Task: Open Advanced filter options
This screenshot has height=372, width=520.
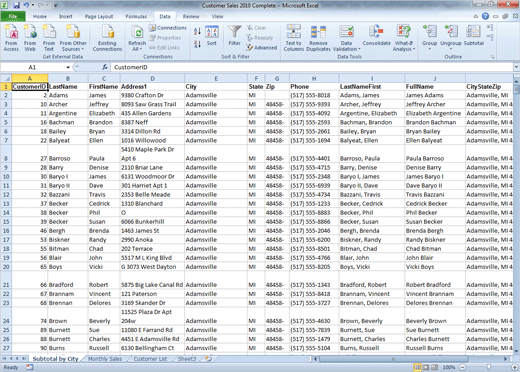Action: point(262,48)
